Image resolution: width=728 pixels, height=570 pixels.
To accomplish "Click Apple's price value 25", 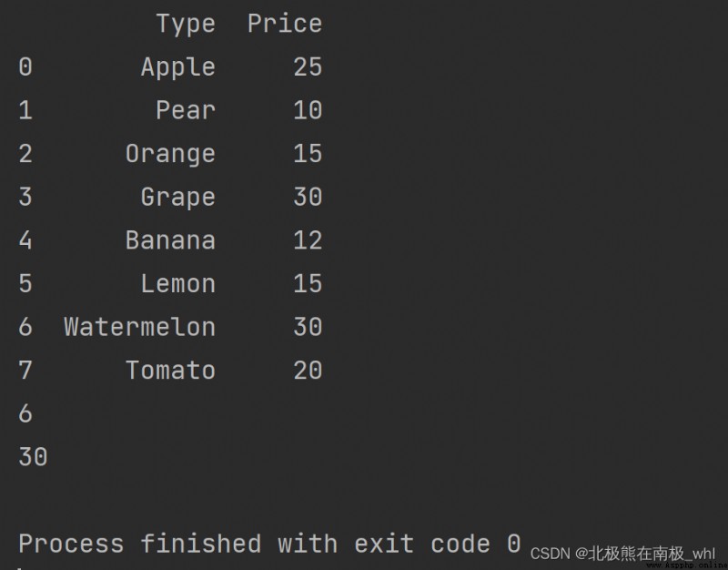I will (x=308, y=66).
